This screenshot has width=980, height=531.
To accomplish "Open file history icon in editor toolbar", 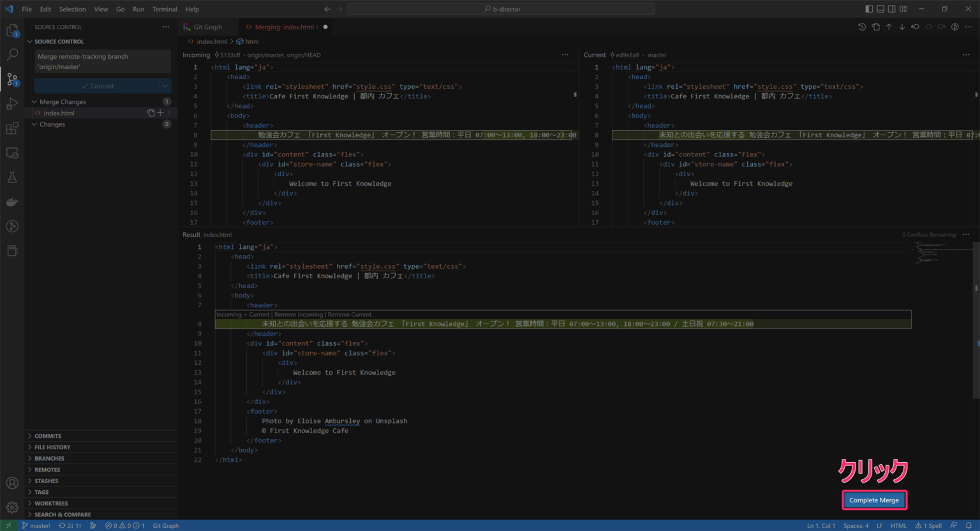I will pyautogui.click(x=861, y=27).
